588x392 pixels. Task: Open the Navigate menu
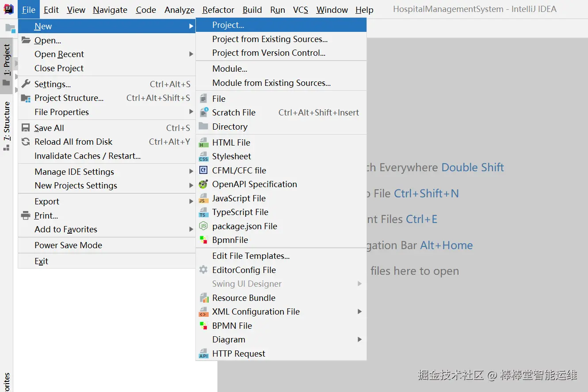click(x=110, y=10)
